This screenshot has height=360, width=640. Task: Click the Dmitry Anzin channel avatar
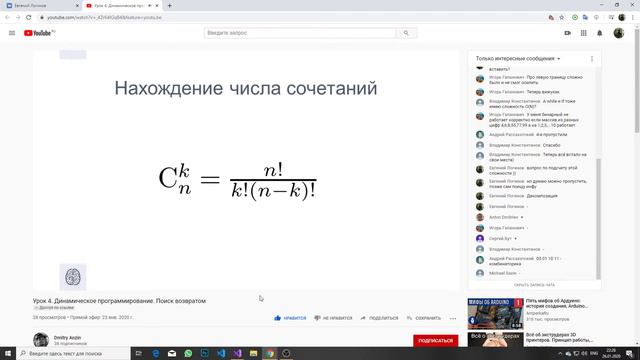pyautogui.click(x=41, y=340)
